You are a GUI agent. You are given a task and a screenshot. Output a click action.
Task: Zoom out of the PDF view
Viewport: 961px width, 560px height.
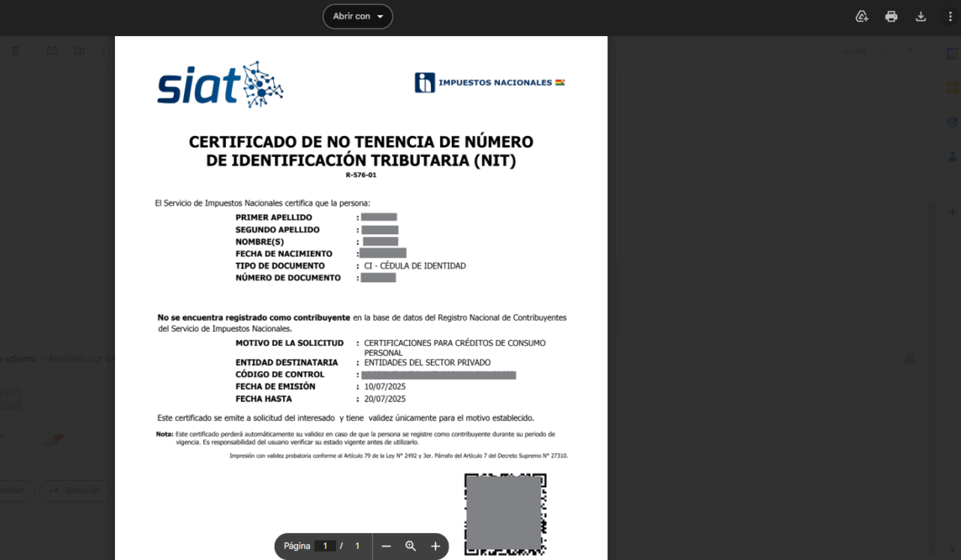pyautogui.click(x=386, y=546)
